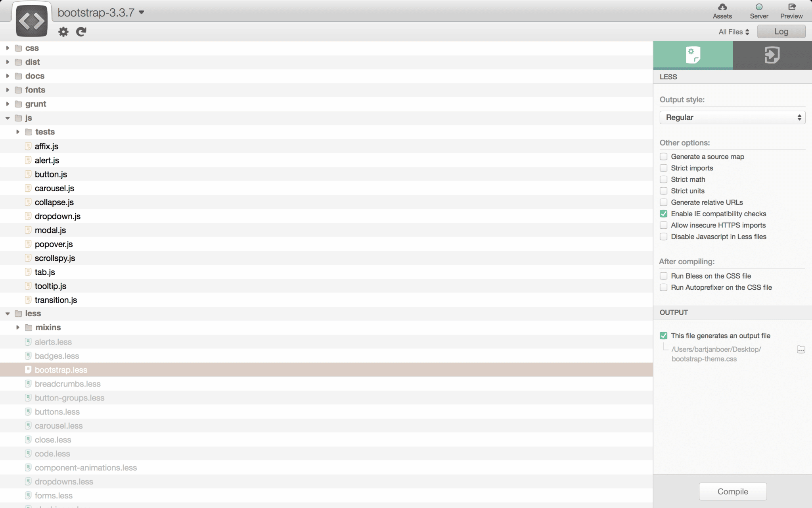Select bootstrap.less file in tree
Viewport: 812px width, 508px height.
pos(61,369)
